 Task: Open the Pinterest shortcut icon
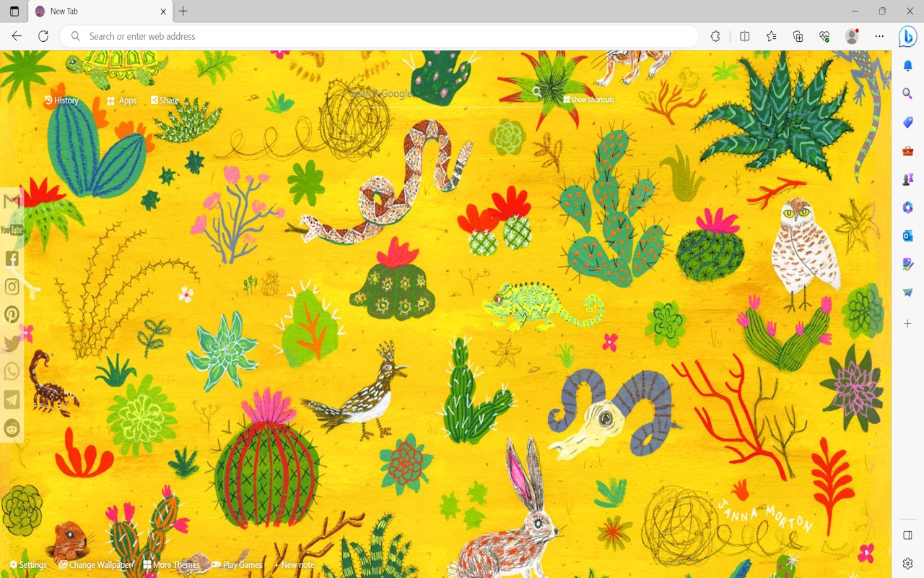click(12, 314)
